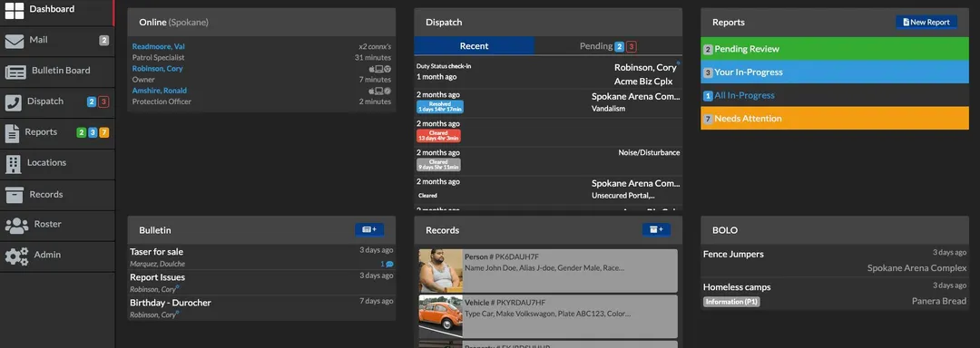The image size is (980, 348).
Task: Click Vehicle # PKYRDAU7HF record text
Action: 505,303
